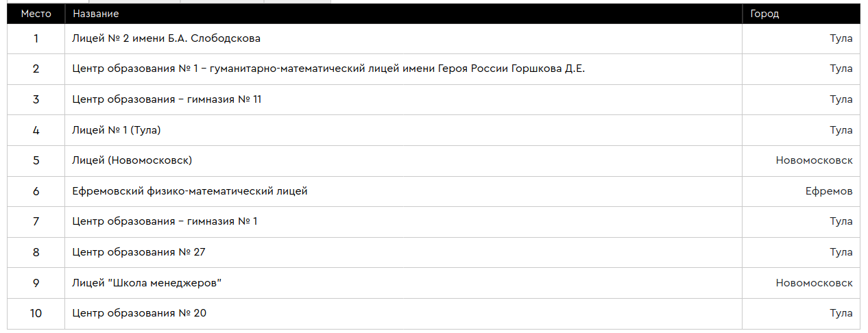This screenshot has height=333, width=868.
Task: Click the city cell for "Школа менеджеров"
Action: pyautogui.click(x=814, y=283)
